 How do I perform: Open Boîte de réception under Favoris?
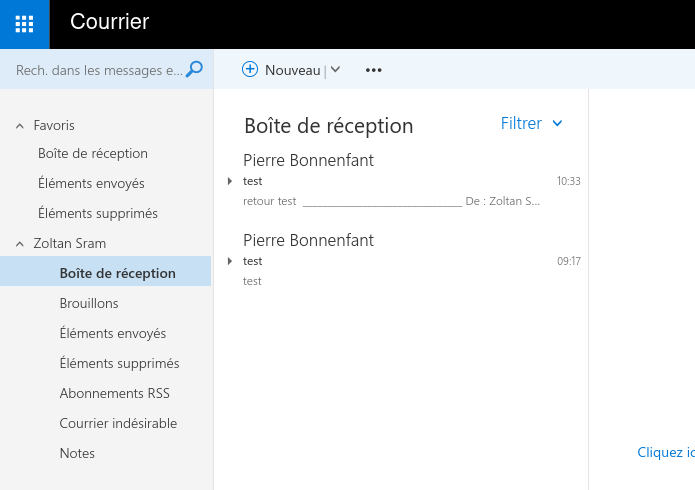pyautogui.click(x=93, y=153)
